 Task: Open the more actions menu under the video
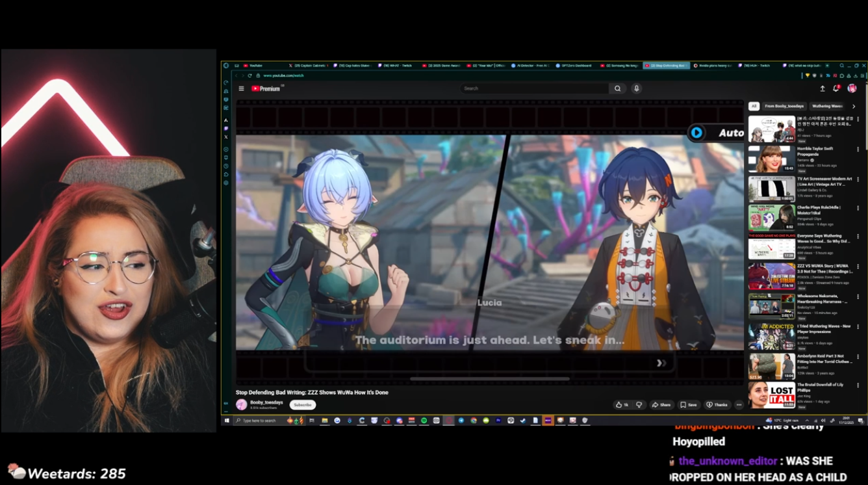739,404
